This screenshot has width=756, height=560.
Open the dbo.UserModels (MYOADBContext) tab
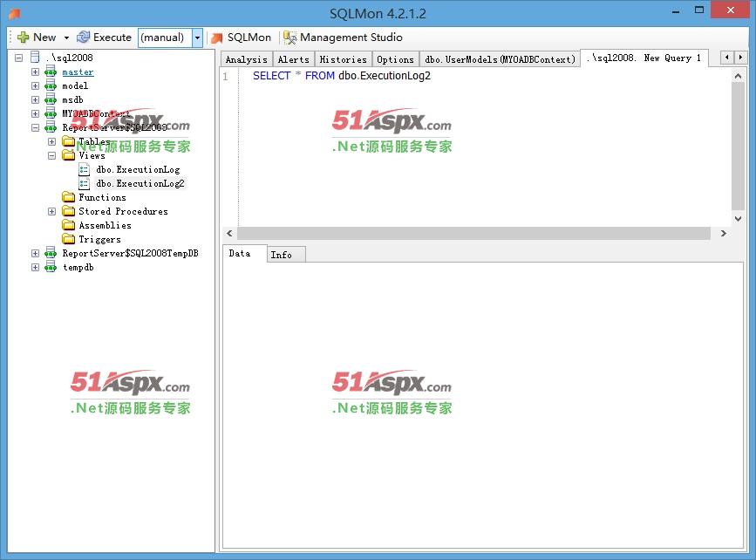pyautogui.click(x=500, y=59)
